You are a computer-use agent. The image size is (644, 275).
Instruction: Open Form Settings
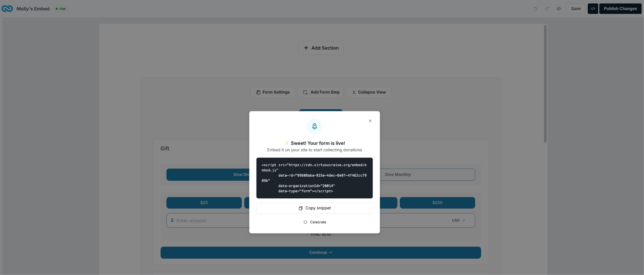[x=273, y=92]
